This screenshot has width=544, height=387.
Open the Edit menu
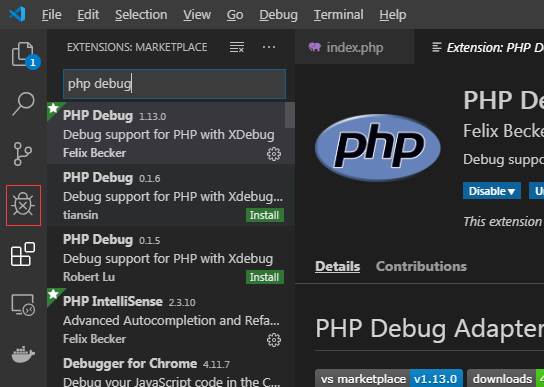(x=88, y=15)
